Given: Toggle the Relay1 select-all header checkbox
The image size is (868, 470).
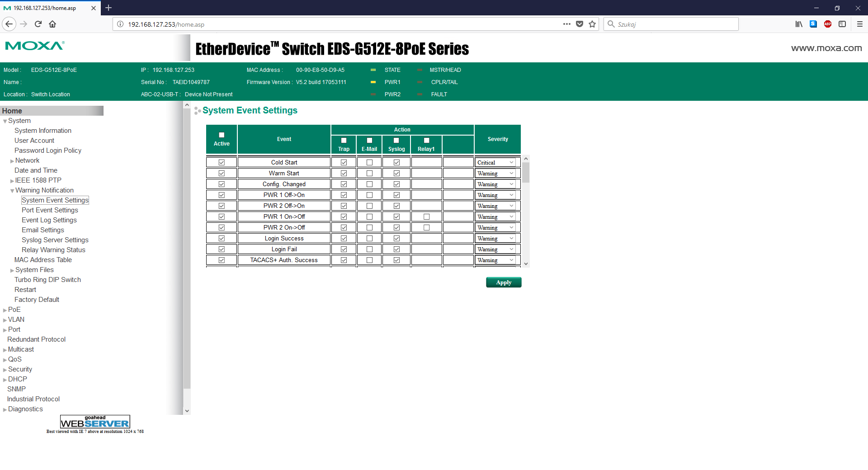Looking at the screenshot, I should tap(426, 141).
